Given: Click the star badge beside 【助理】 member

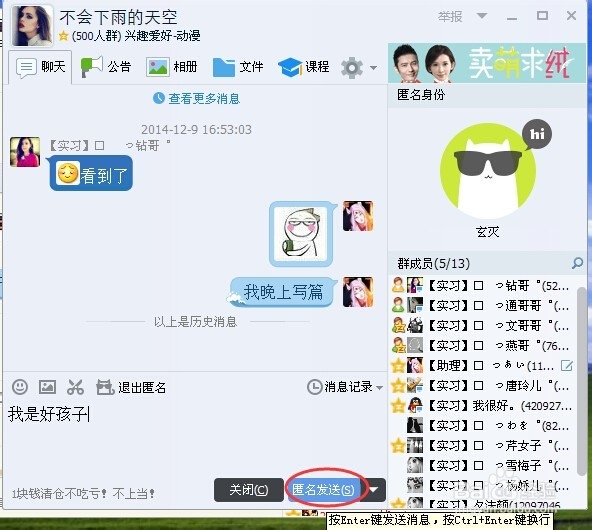Looking at the screenshot, I should (398, 365).
